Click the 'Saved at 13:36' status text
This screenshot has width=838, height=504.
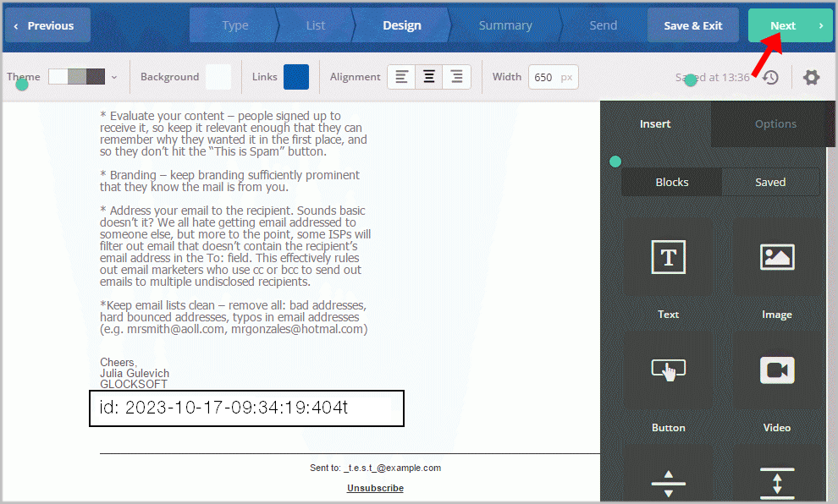point(713,78)
